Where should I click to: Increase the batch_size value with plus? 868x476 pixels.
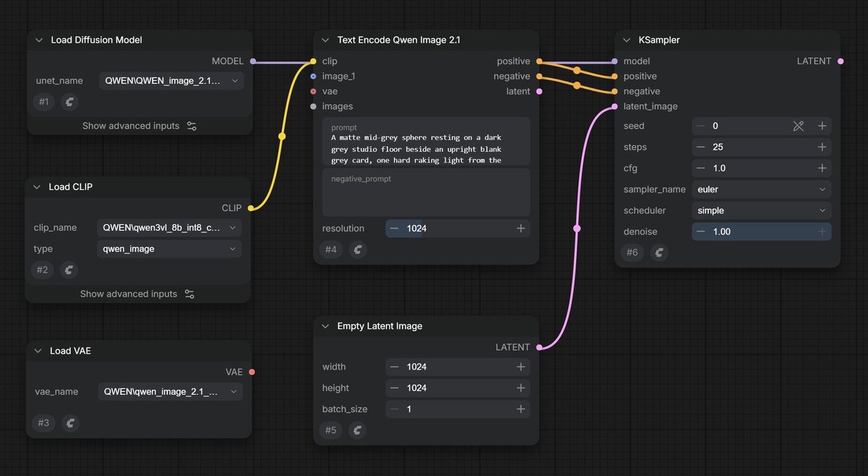(521, 409)
